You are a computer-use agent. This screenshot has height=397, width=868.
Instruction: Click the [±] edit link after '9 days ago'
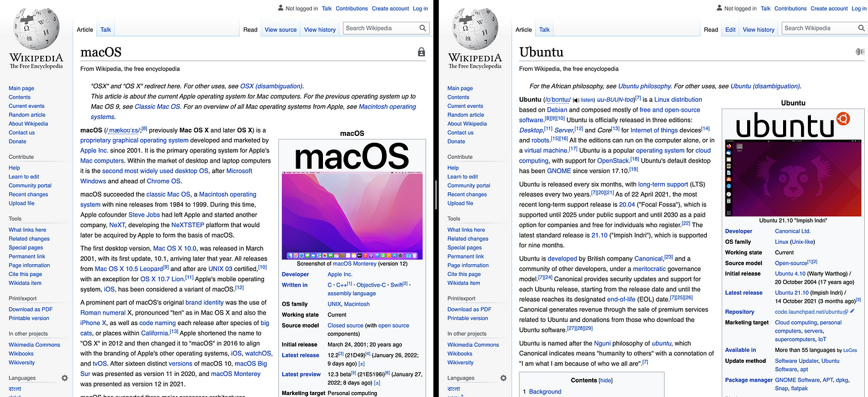360,364
